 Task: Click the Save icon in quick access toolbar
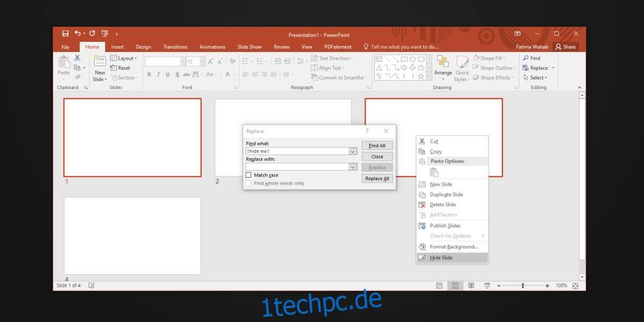(65, 33)
